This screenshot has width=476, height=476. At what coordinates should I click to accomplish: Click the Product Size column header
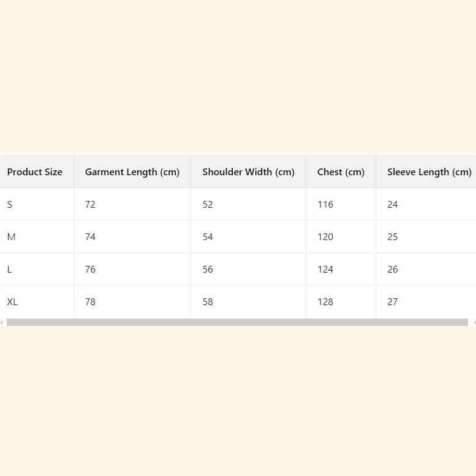pos(35,172)
